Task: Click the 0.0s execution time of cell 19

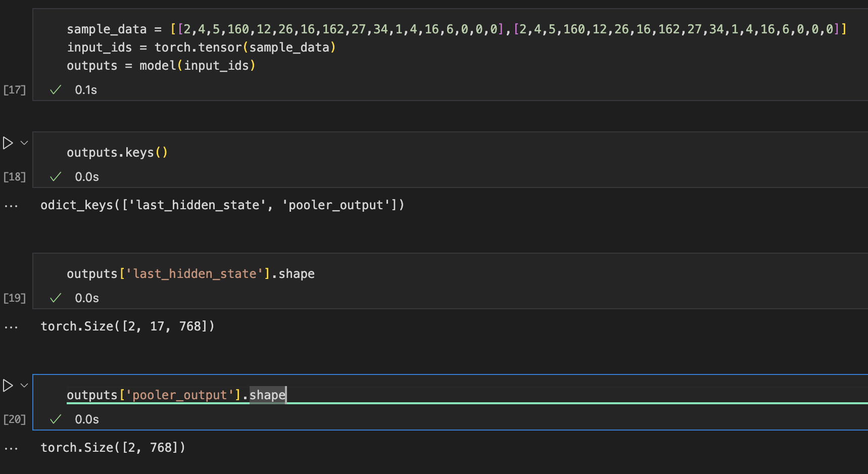Action: (87, 298)
